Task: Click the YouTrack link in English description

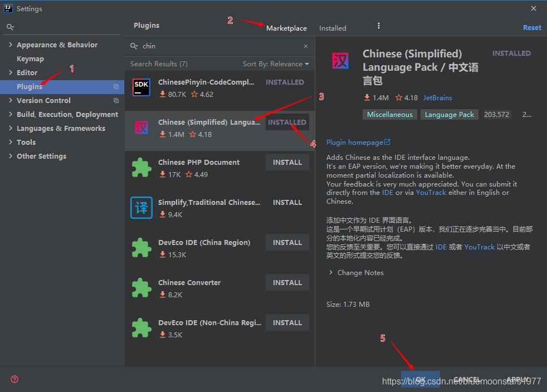Action: (431, 193)
